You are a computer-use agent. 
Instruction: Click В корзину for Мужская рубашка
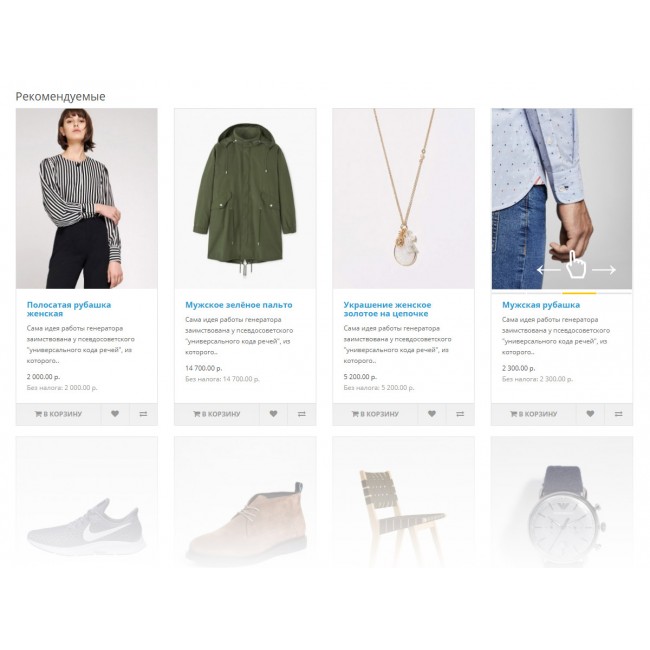[534, 414]
